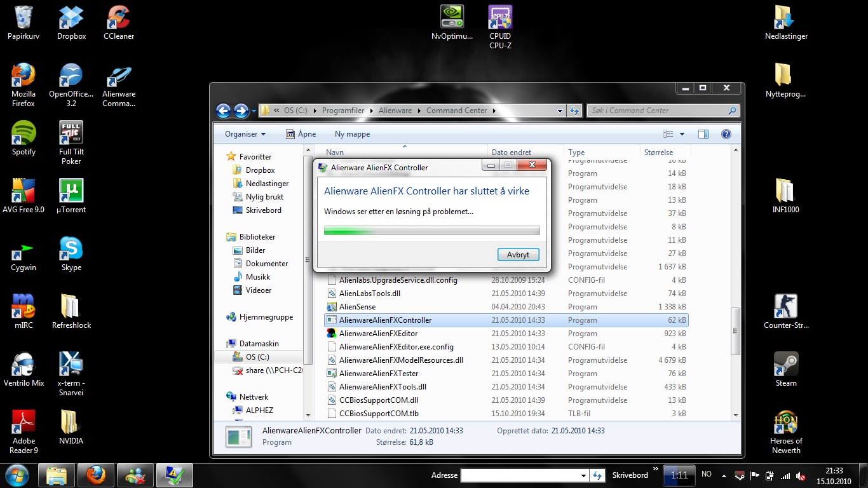Image resolution: width=868 pixels, height=488 pixels.
Task: Toggle the Explorer preview pane button
Action: click(x=703, y=134)
